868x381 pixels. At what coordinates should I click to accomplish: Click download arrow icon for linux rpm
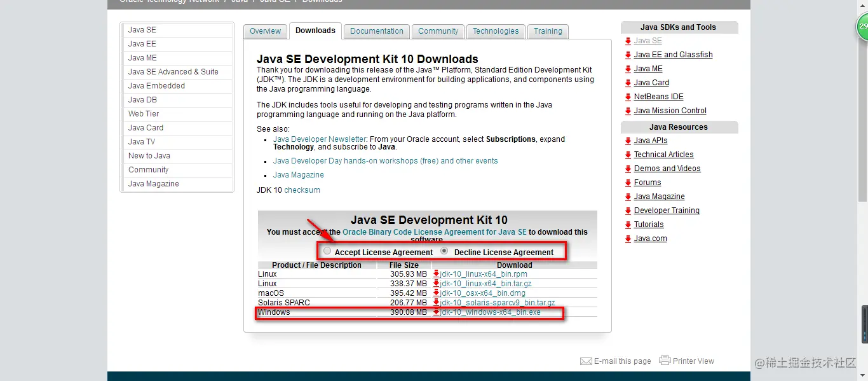436,274
